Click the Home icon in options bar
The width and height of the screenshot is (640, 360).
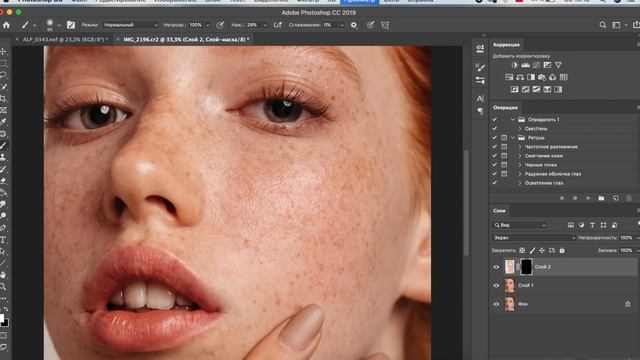coord(6,25)
